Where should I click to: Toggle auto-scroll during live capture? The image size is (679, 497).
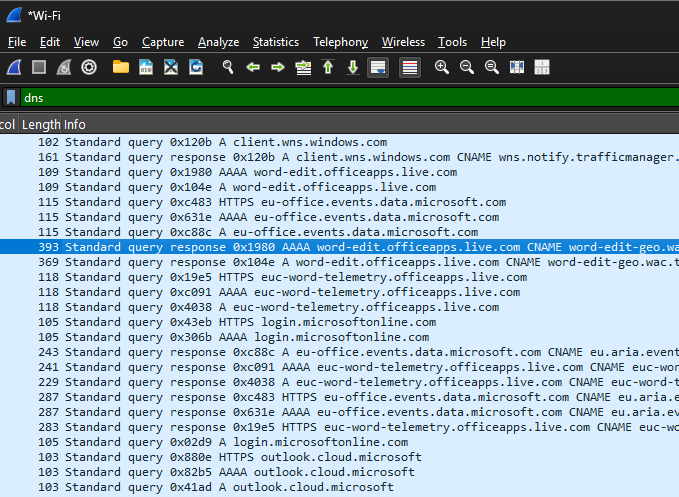pos(378,68)
